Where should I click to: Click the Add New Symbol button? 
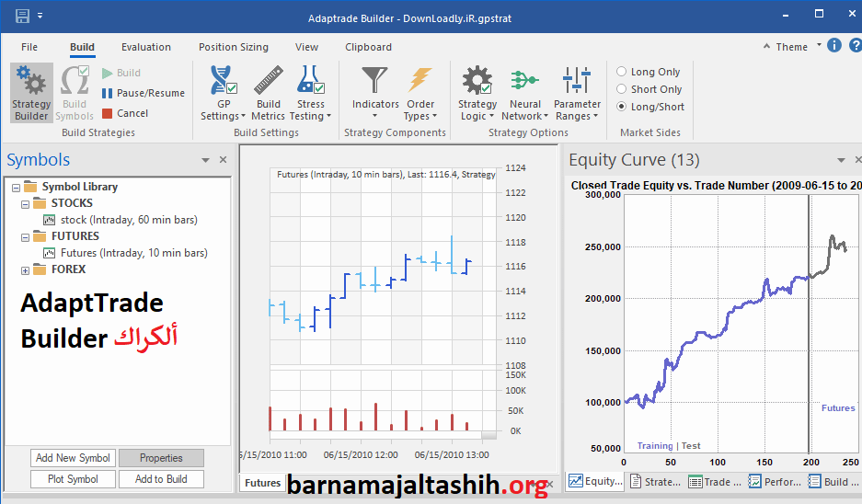tap(73, 458)
